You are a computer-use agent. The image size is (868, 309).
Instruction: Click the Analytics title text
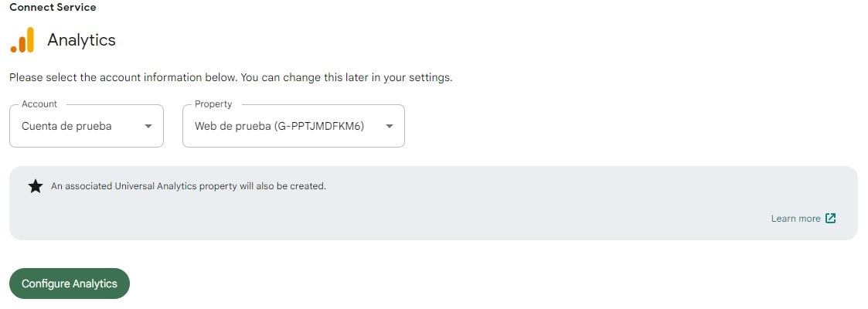pos(81,40)
